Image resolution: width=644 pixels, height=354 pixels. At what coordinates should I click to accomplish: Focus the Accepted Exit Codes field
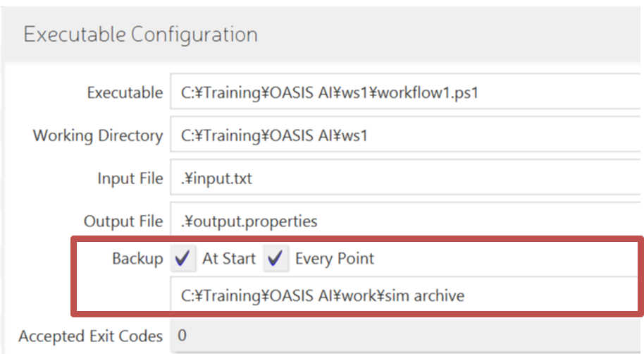(x=405, y=335)
